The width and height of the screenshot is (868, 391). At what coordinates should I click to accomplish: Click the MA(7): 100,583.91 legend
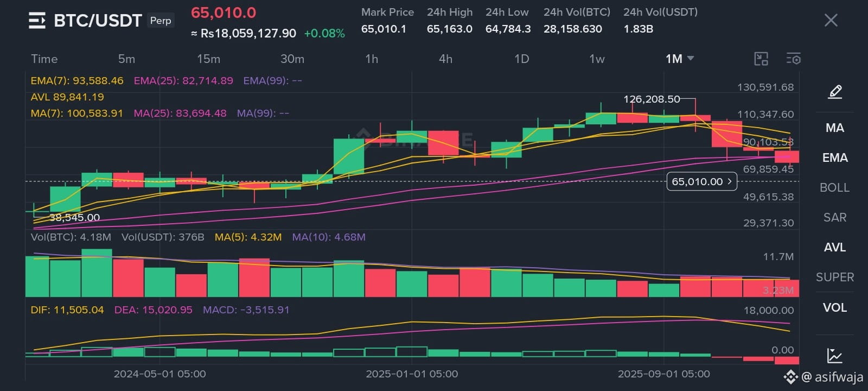click(76, 113)
